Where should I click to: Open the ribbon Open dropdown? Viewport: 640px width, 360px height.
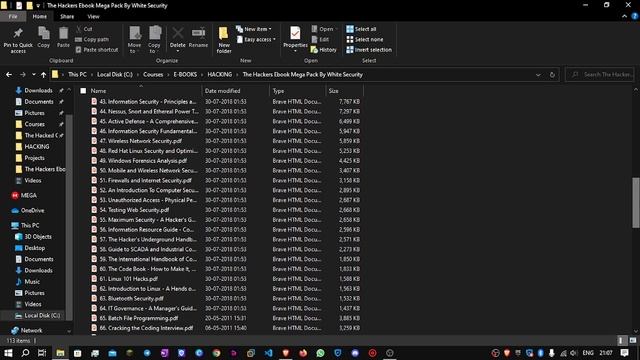click(x=324, y=29)
